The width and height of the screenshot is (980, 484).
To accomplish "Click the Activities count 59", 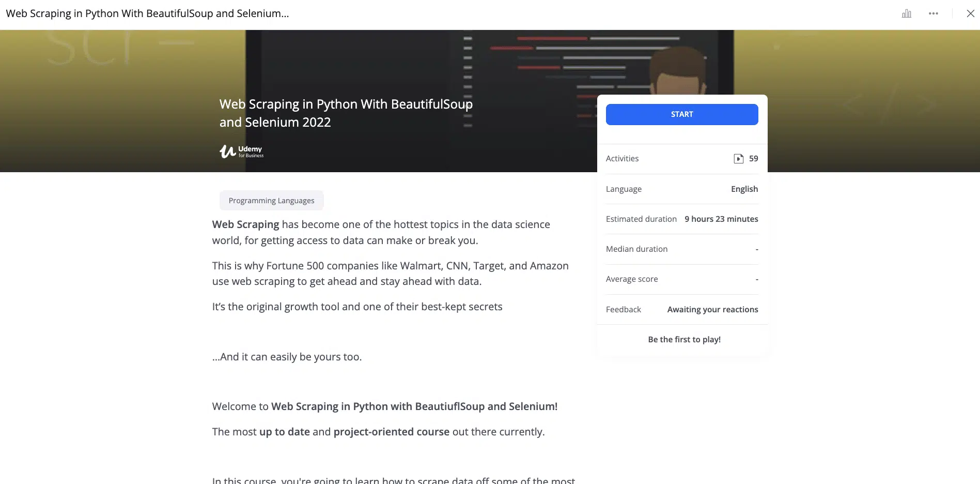I will (x=754, y=159).
